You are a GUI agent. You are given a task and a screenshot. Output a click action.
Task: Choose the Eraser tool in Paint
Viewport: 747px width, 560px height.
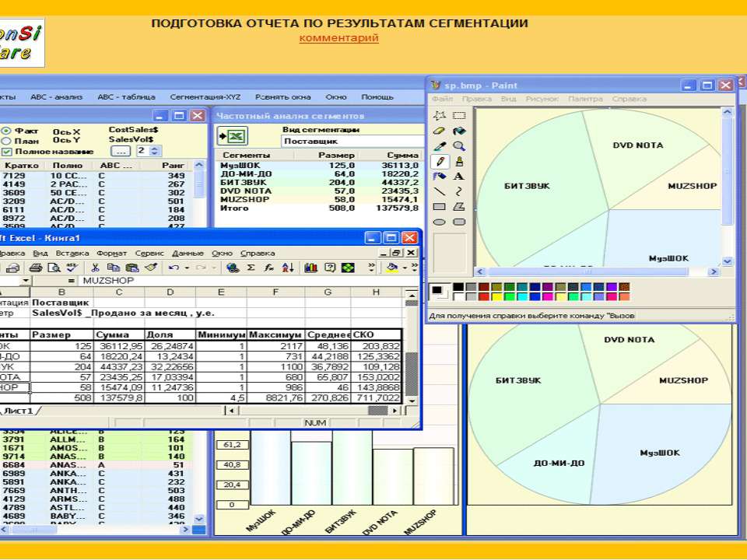pos(439,131)
